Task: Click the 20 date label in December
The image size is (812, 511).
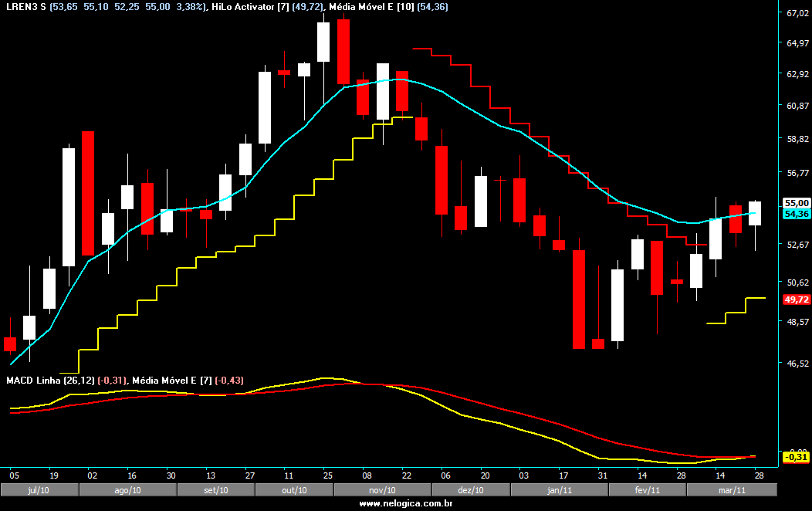Action: click(x=485, y=475)
